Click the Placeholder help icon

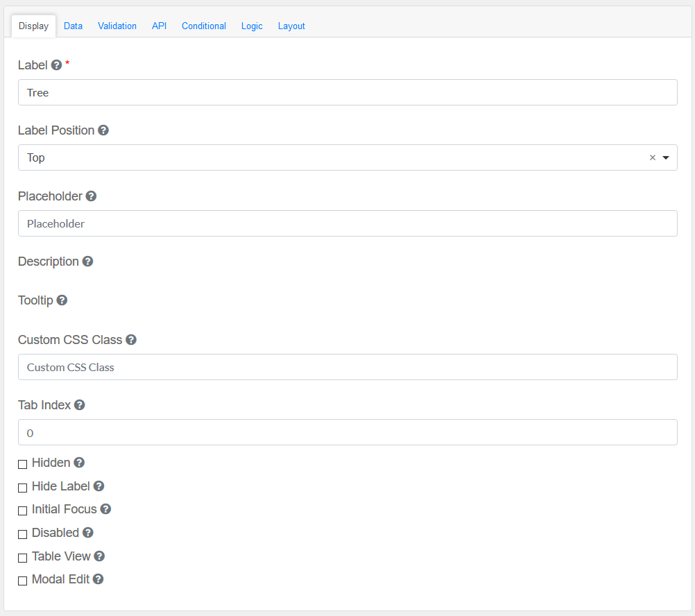click(x=91, y=196)
